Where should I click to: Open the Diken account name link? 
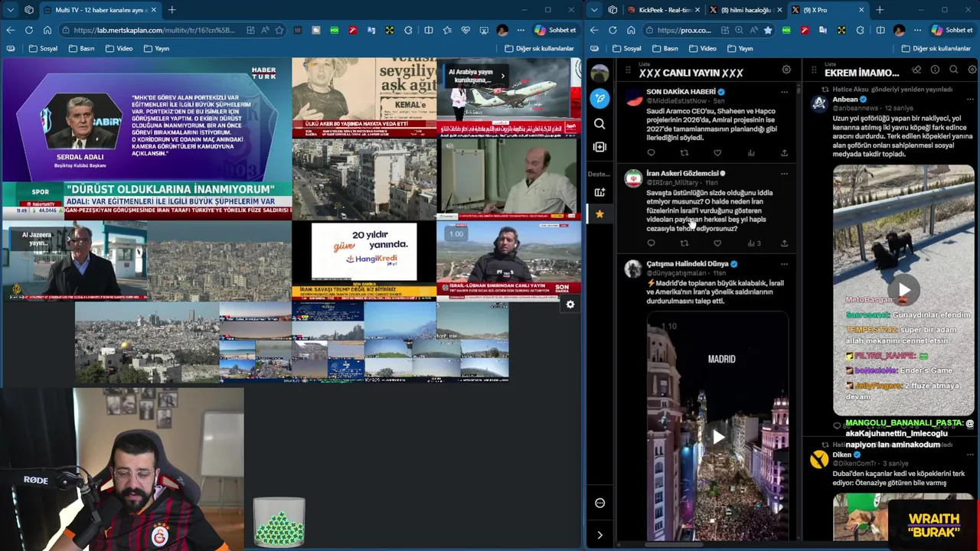[x=842, y=455]
